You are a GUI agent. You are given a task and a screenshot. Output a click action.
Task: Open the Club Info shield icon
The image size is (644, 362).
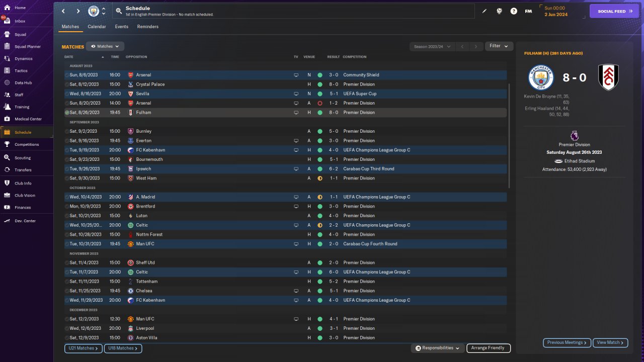pos(7,184)
